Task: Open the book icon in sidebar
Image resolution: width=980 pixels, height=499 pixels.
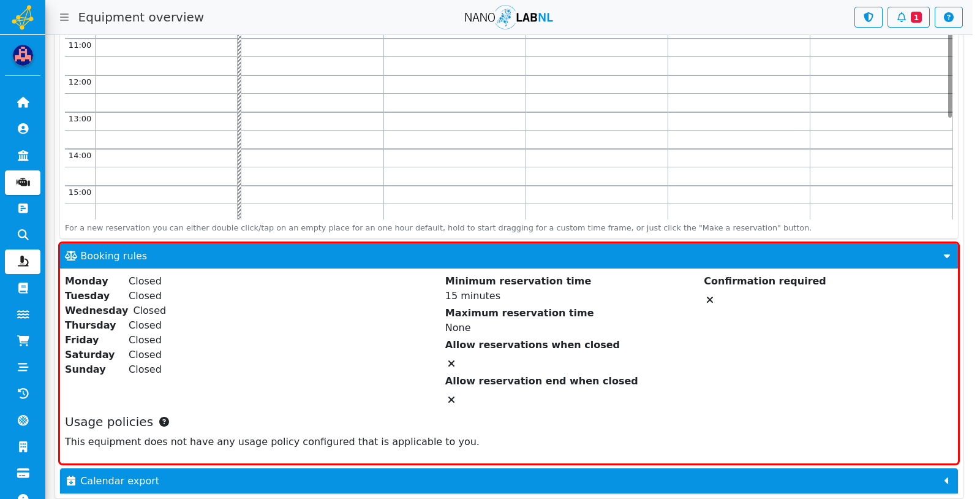Action: click(23, 288)
